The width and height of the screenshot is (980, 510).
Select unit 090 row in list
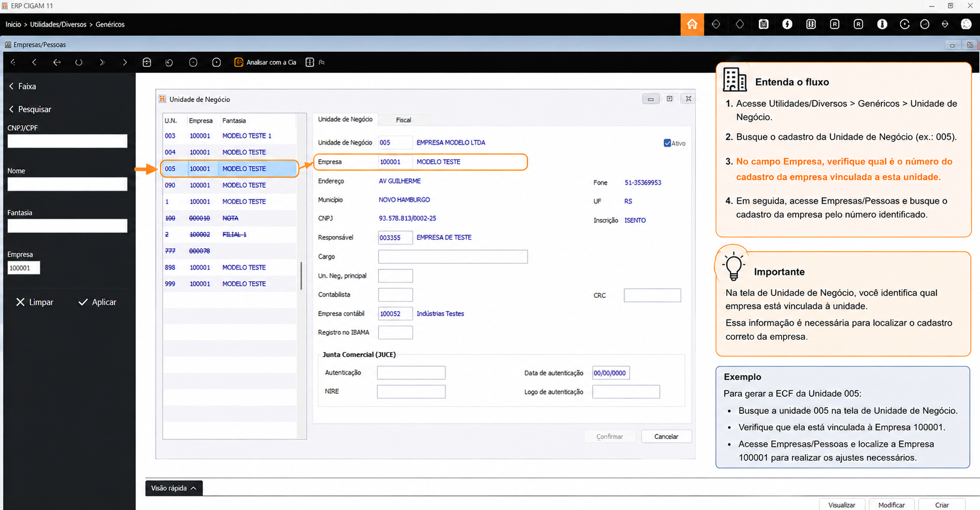coord(229,185)
